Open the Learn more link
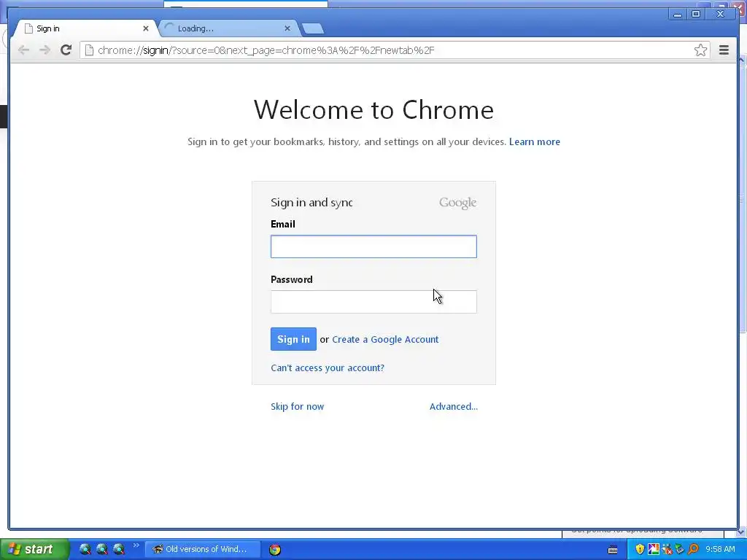The height and width of the screenshot is (560, 747). click(x=535, y=142)
